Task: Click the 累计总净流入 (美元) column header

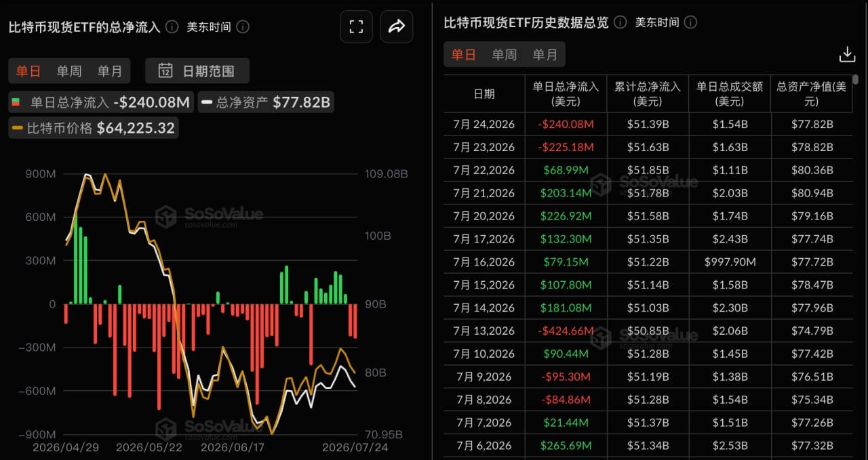Action: point(648,93)
